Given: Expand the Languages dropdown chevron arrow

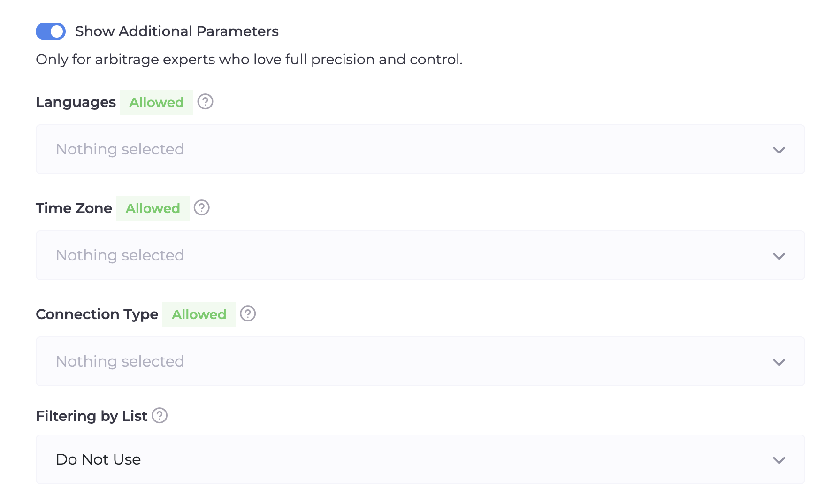Looking at the screenshot, I should pos(779,150).
